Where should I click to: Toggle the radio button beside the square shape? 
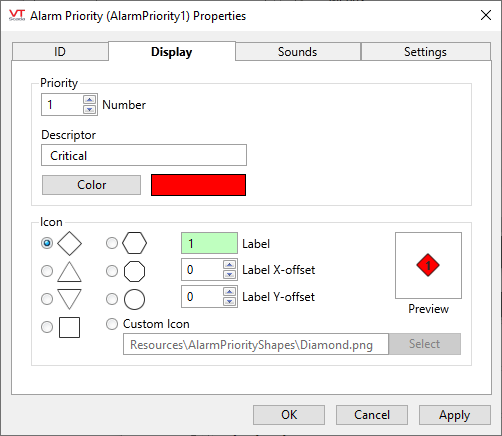(47, 327)
